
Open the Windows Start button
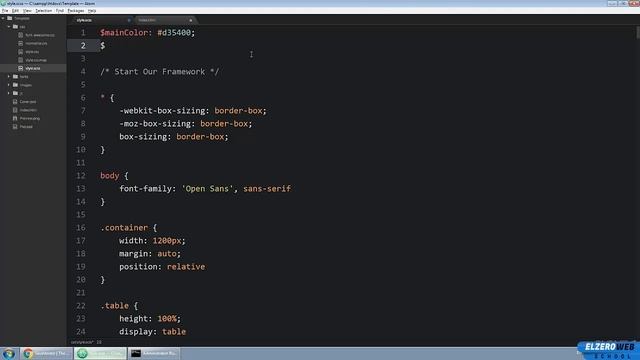pos(9,353)
